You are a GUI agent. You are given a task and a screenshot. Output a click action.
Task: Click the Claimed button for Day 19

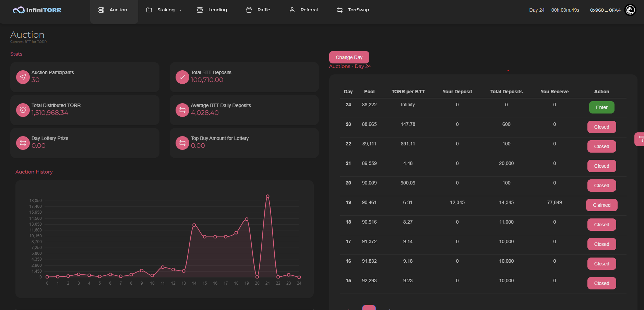601,205
